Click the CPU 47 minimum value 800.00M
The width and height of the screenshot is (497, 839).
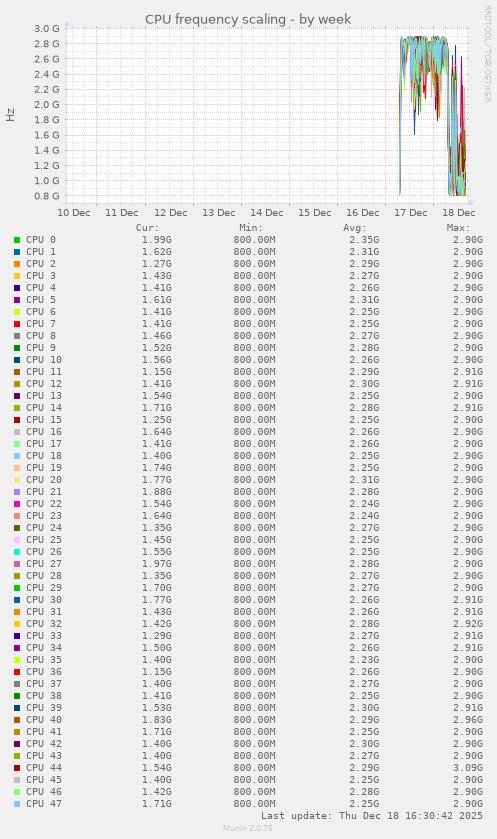pyautogui.click(x=254, y=804)
